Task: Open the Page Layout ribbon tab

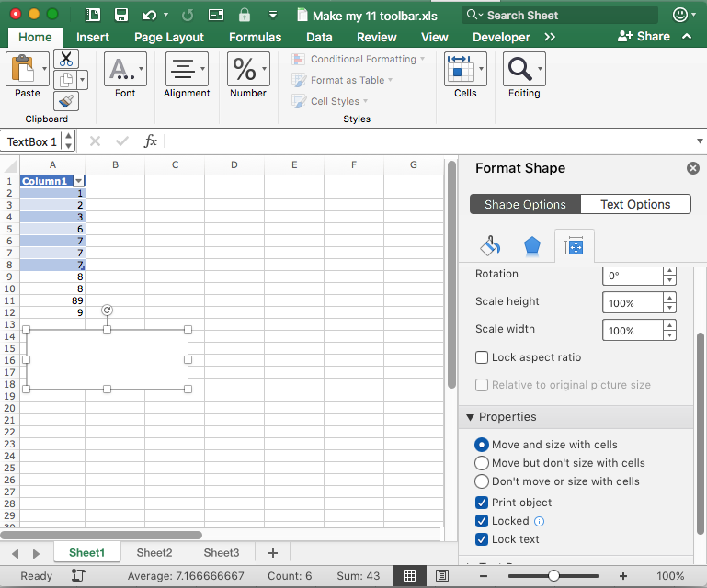Action: click(169, 37)
